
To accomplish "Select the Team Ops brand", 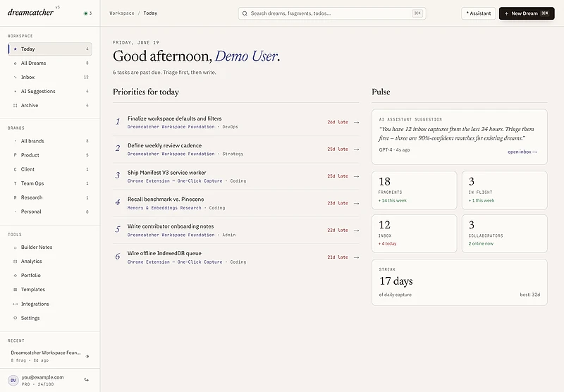I will (x=49, y=183).
